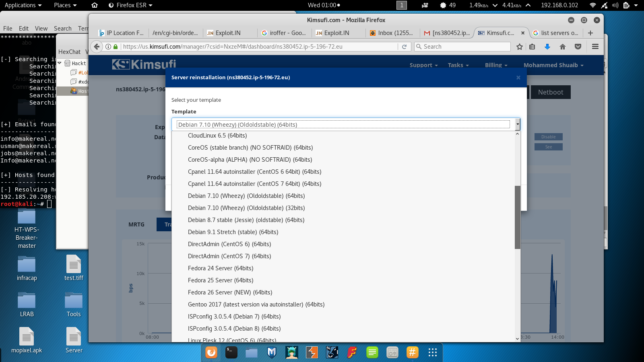Open Firefox downloads arrow

pyautogui.click(x=547, y=47)
